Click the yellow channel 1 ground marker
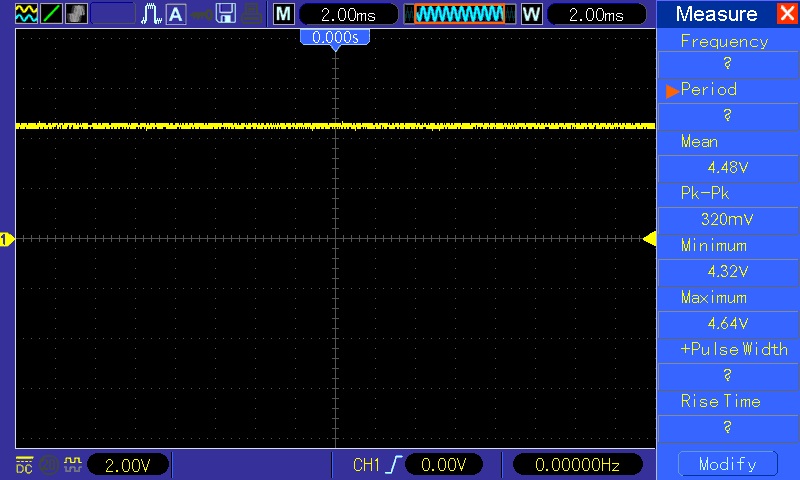 pyautogui.click(x=6, y=239)
